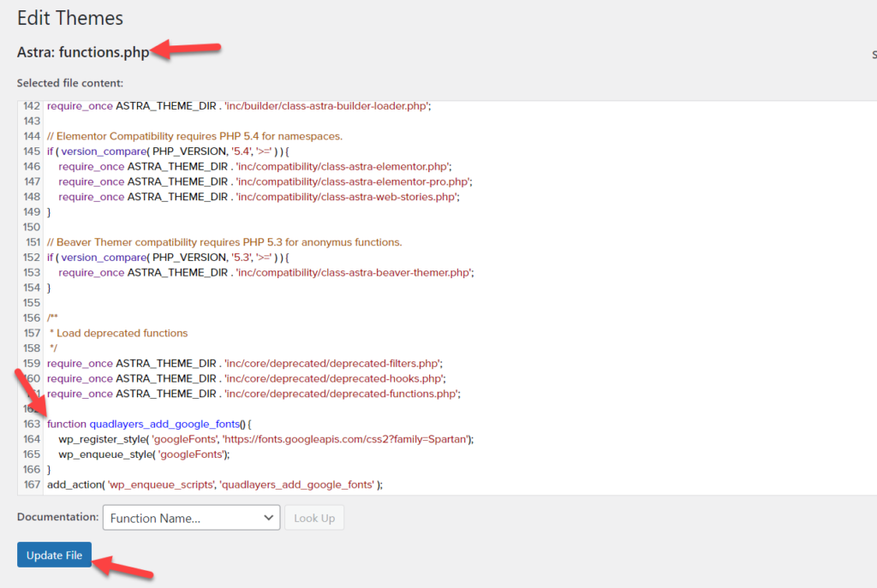The width and height of the screenshot is (877, 588).
Task: Click the version_compare 5.4 line 145
Action: pyautogui.click(x=168, y=151)
